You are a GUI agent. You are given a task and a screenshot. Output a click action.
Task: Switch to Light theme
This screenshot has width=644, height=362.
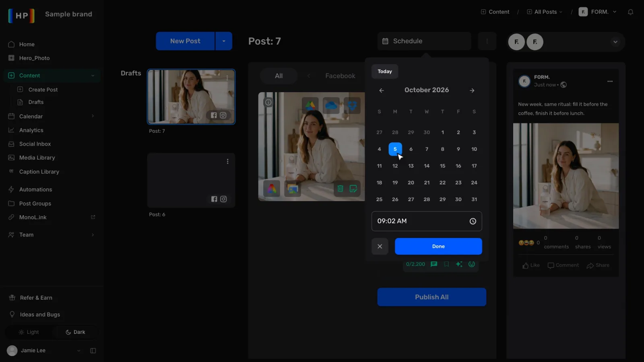[29, 332]
